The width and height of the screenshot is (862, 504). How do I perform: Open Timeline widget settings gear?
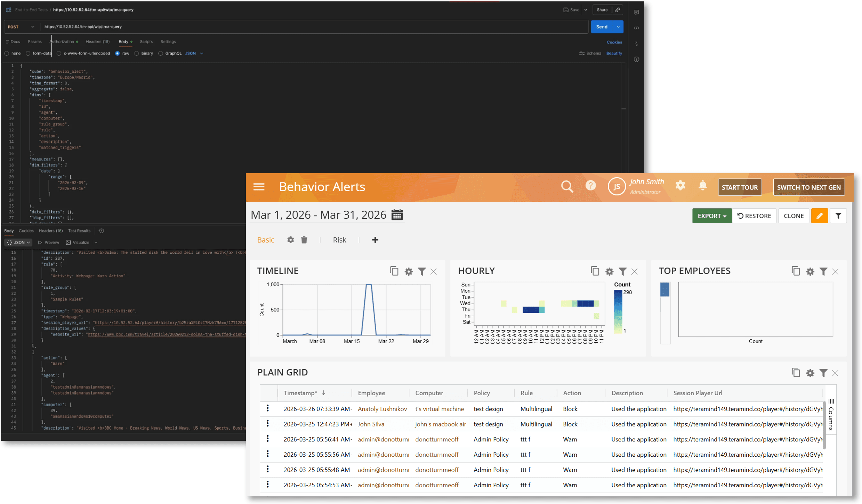(x=409, y=271)
